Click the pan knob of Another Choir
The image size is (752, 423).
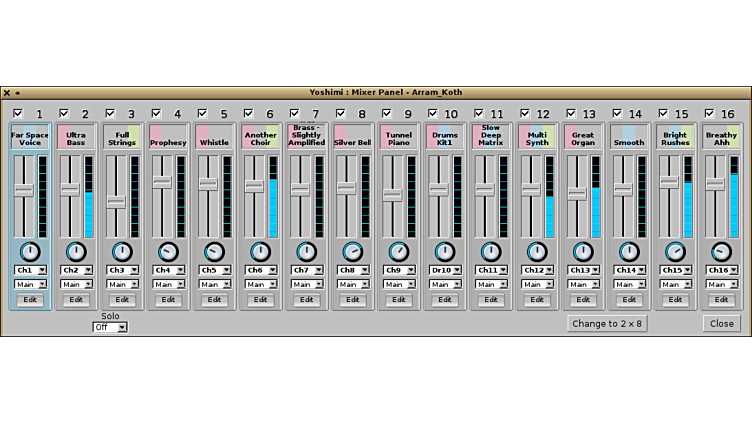[260, 252]
